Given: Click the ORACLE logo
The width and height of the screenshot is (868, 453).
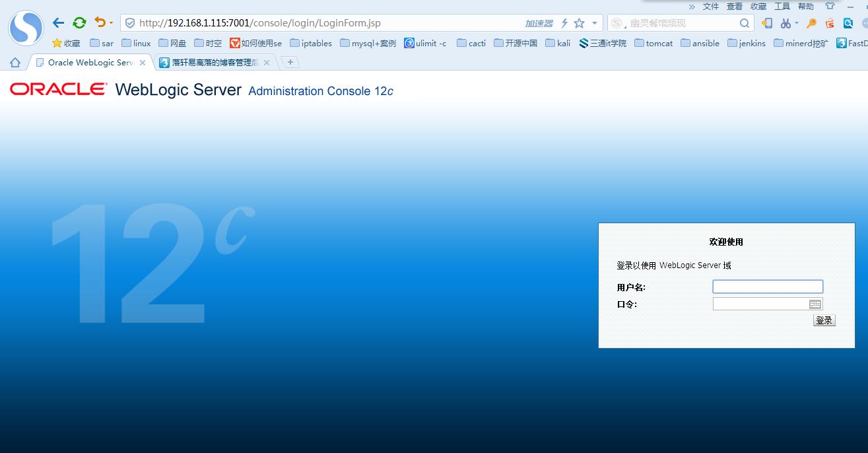Looking at the screenshot, I should [58, 89].
